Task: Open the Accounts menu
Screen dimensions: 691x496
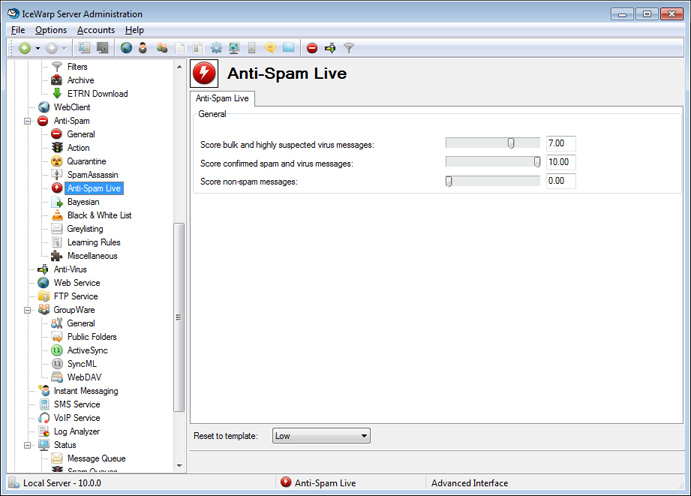Action: (96, 30)
